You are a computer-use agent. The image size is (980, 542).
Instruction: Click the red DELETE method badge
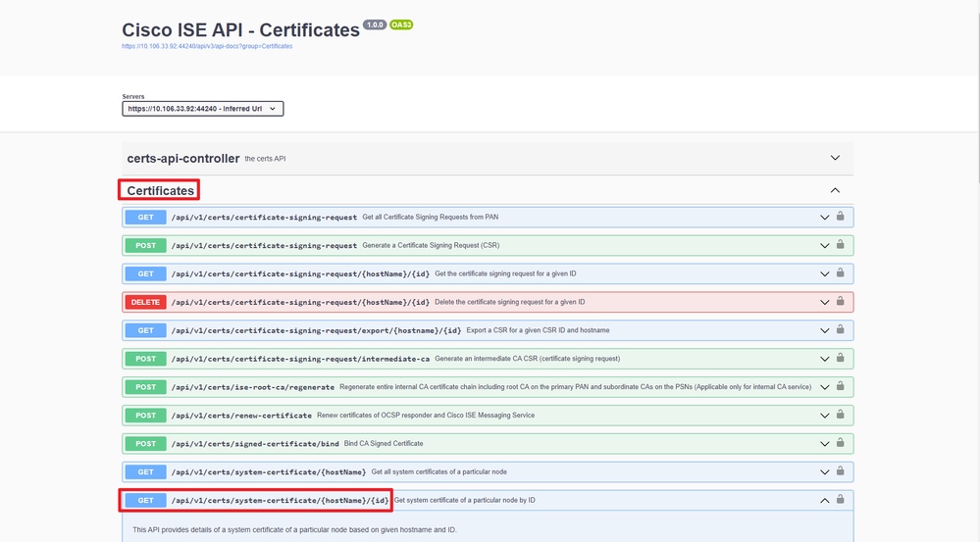[145, 302]
